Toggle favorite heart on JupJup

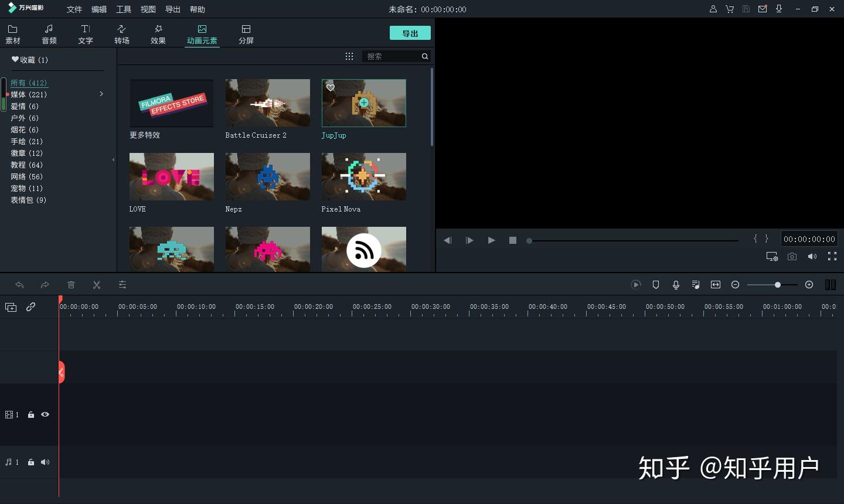tap(331, 87)
